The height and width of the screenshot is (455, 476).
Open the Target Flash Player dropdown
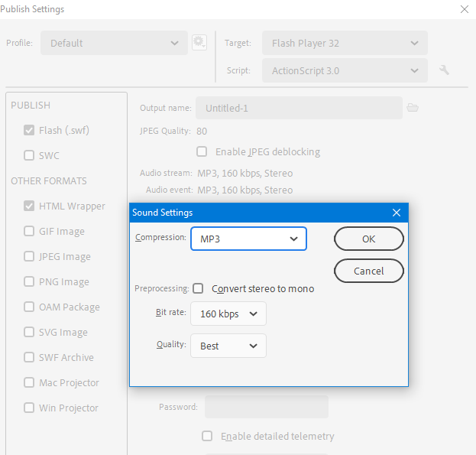(x=345, y=43)
